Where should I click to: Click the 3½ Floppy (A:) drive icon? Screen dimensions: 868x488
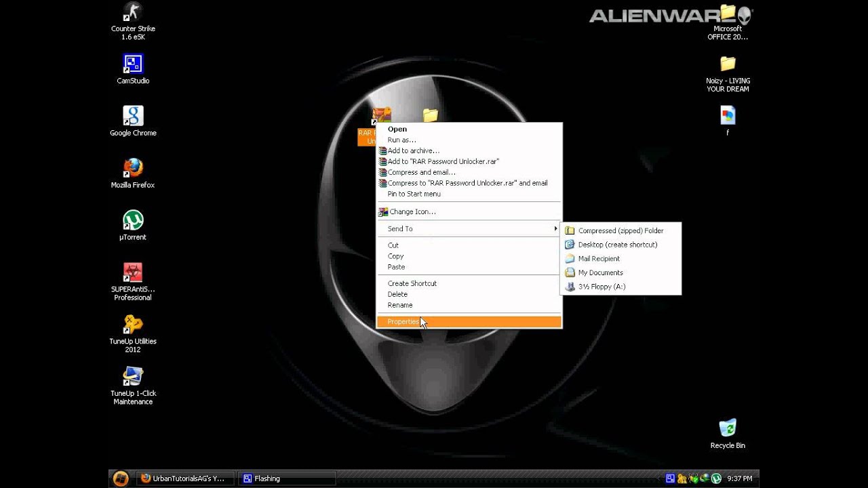pyautogui.click(x=570, y=287)
